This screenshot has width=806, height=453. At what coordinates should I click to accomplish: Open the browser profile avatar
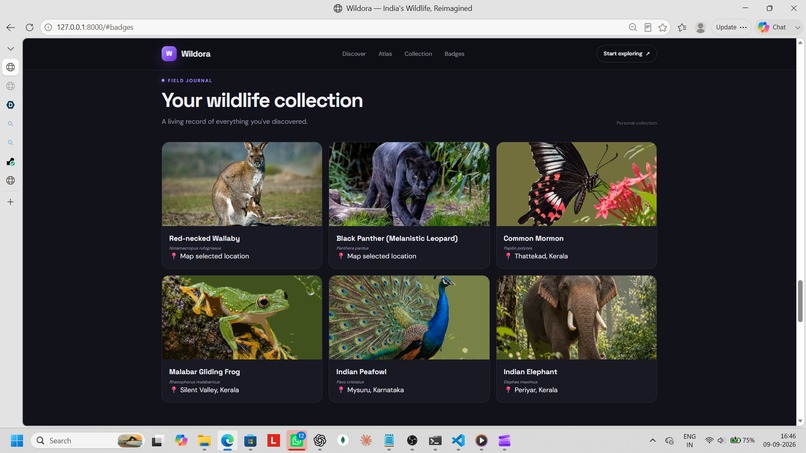coord(700,27)
